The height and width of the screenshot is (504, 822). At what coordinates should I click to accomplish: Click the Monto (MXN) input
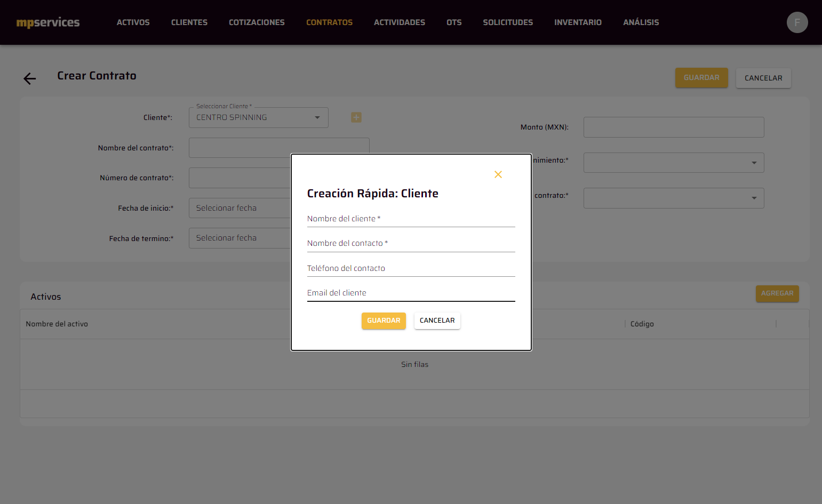pyautogui.click(x=674, y=127)
